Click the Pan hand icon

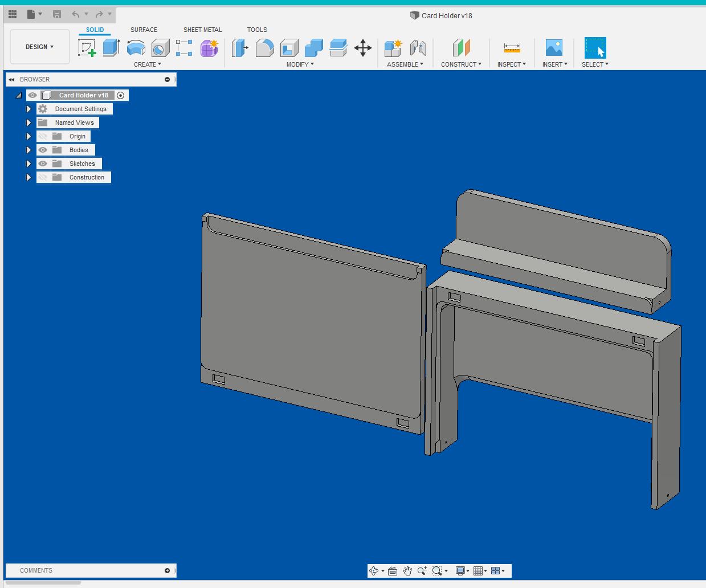[x=407, y=571]
